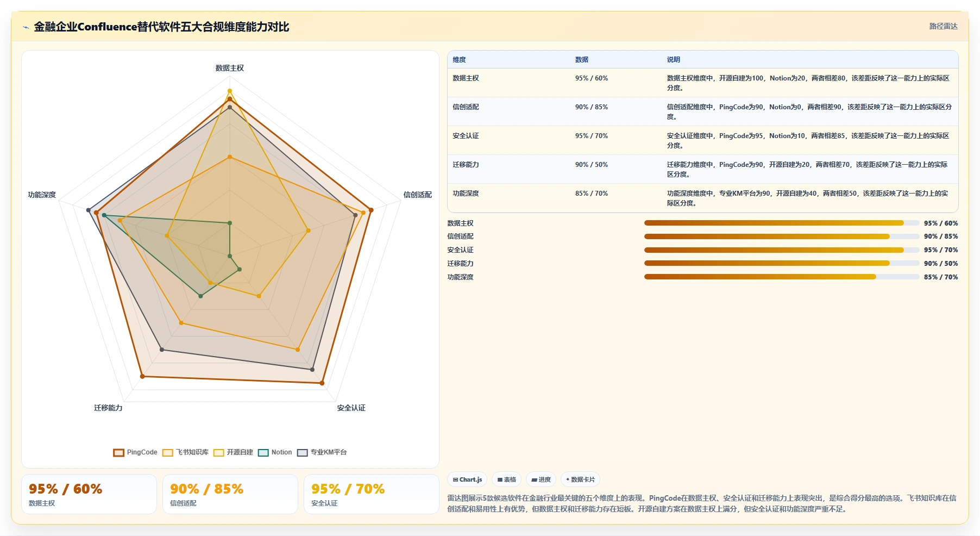The width and height of the screenshot is (980, 536).
Task: Click the 数据主权 table row name
Action: (466, 78)
